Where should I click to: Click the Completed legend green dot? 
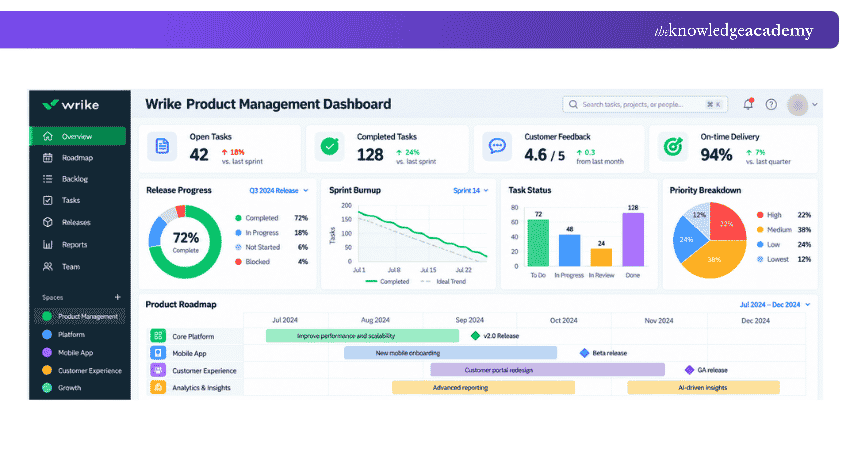[238, 218]
